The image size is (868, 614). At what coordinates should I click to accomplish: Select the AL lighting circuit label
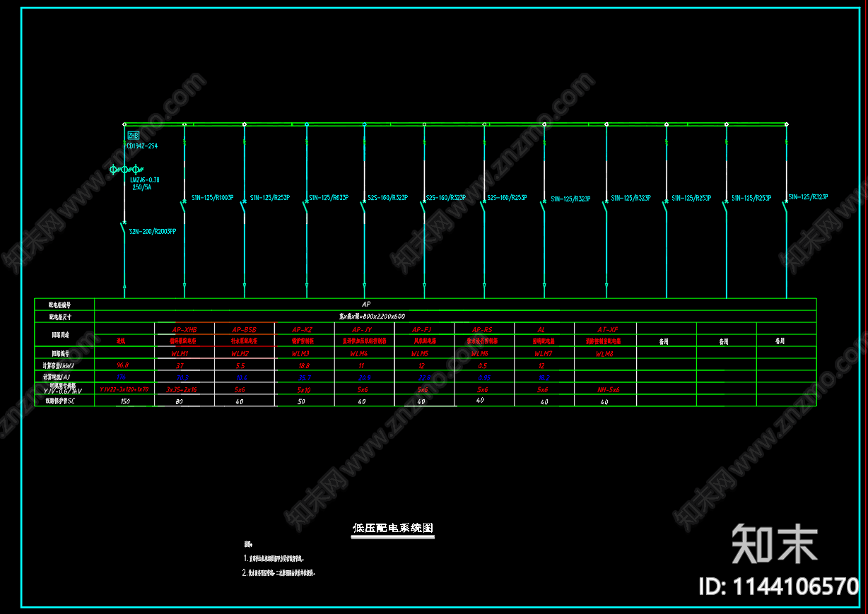coord(541,329)
